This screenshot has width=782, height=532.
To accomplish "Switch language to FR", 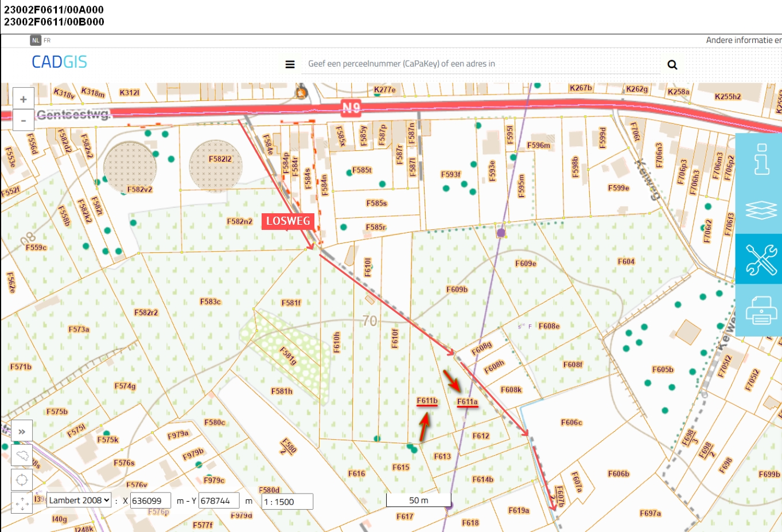I will click(x=47, y=40).
